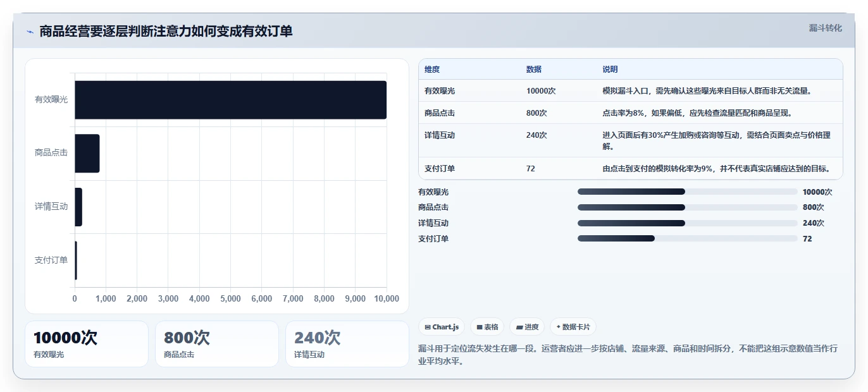Click the 漏斗转化 label in the header

coord(825,28)
